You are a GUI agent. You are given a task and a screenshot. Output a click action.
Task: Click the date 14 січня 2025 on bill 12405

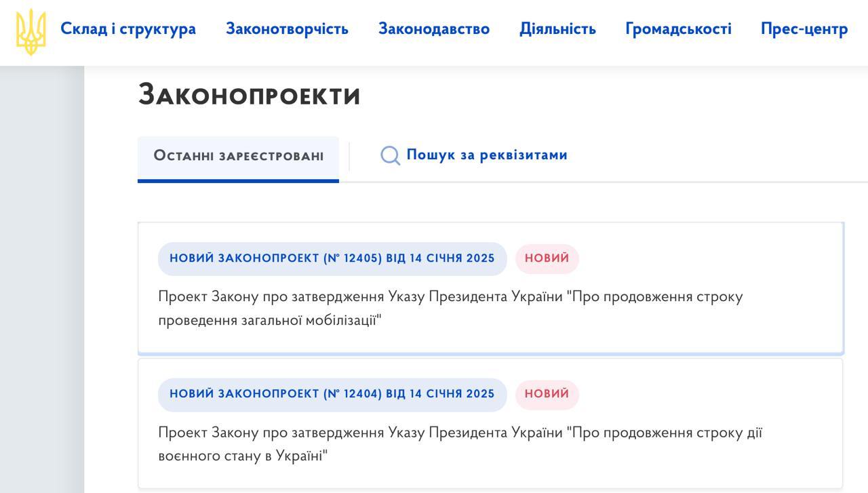coord(452,258)
